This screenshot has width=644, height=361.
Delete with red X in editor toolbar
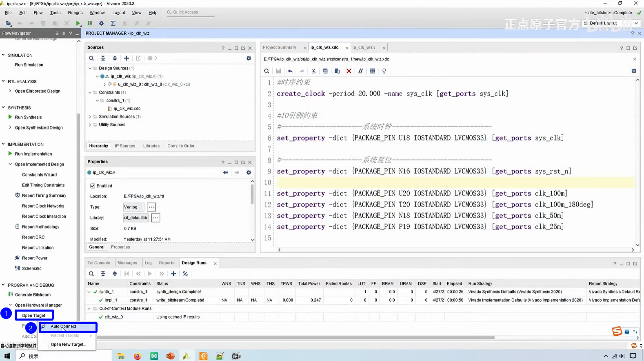(349, 71)
